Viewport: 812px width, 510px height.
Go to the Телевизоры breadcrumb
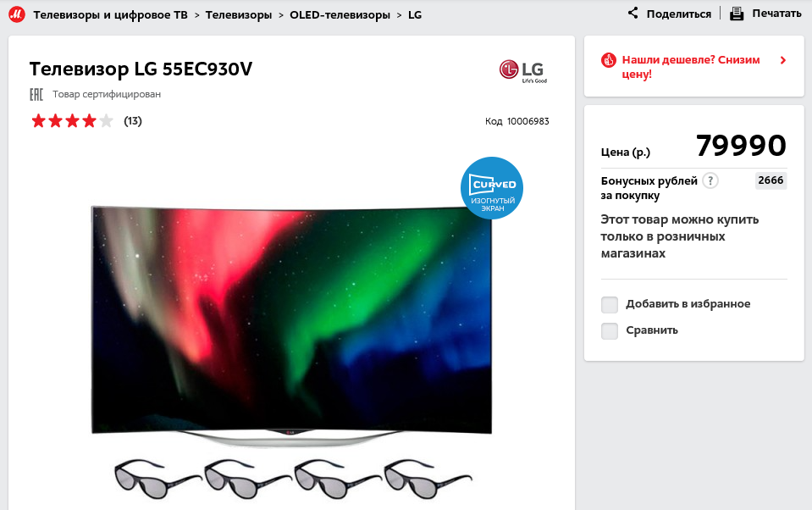[239, 15]
